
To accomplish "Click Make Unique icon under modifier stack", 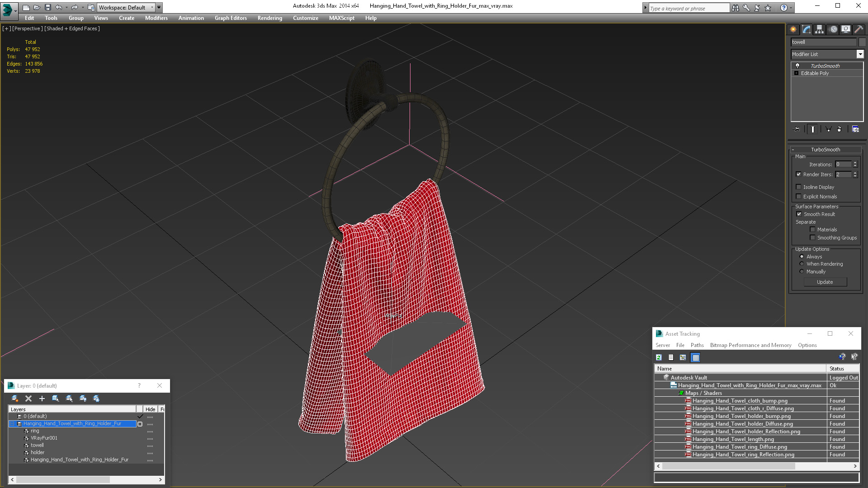I will click(x=829, y=129).
